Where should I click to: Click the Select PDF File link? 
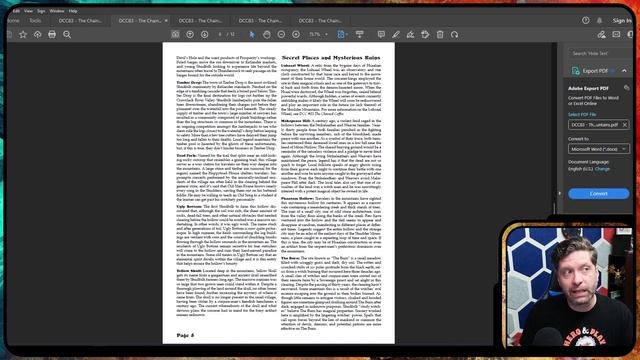(582, 114)
